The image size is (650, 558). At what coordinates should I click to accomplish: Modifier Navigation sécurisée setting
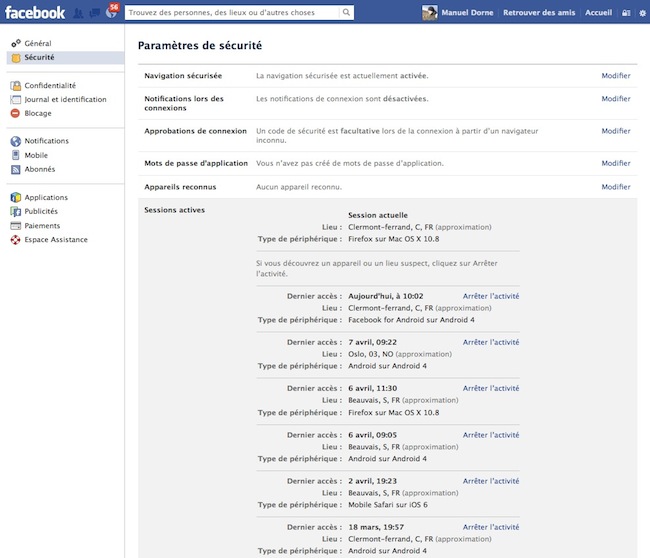pos(616,76)
